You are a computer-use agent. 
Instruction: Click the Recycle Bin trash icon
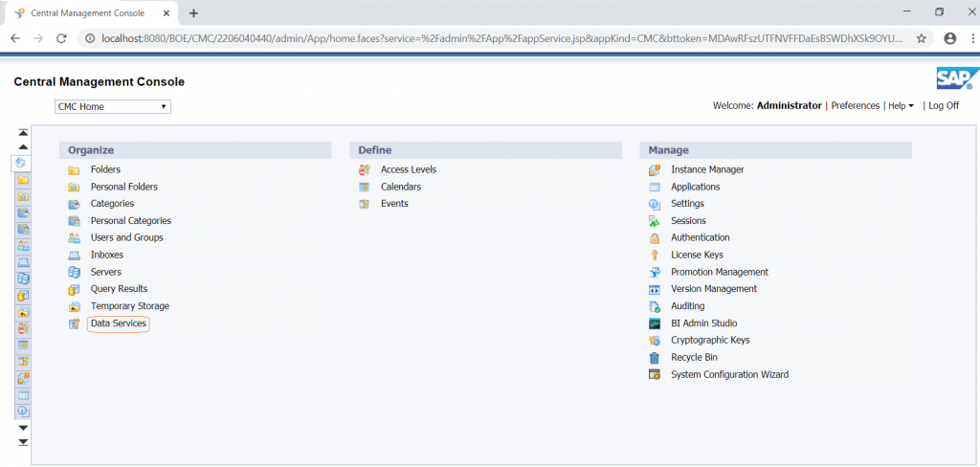[x=655, y=358]
